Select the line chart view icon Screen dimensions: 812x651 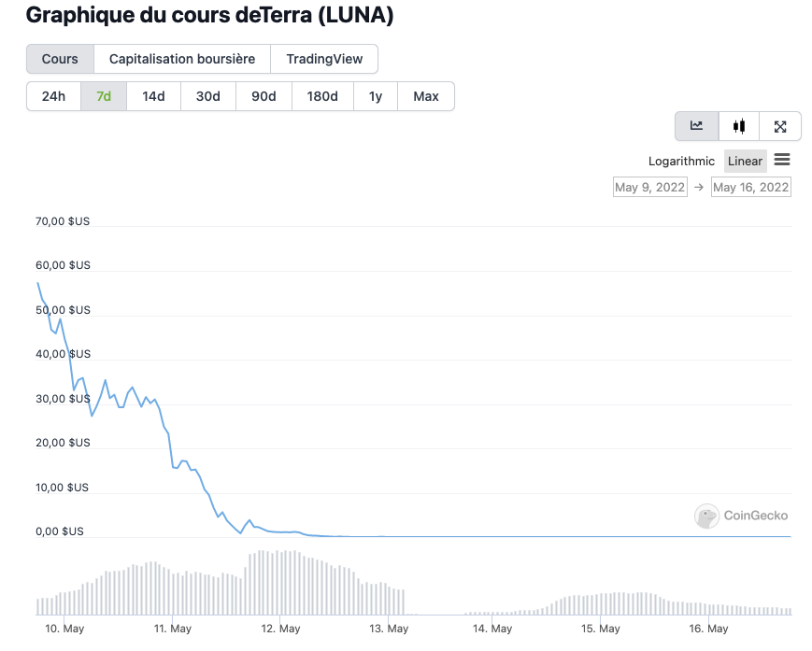click(x=697, y=126)
